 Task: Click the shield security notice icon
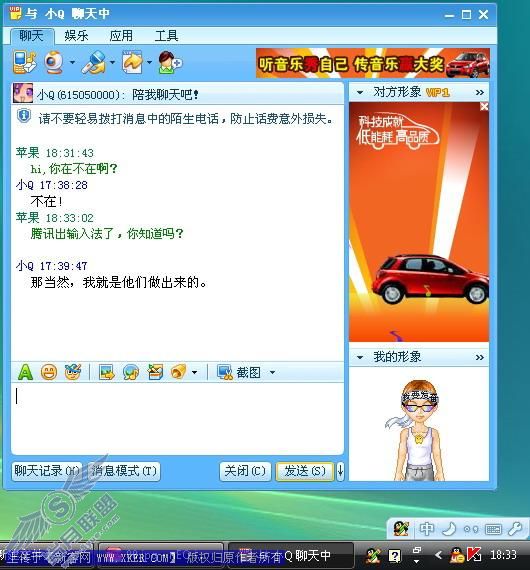coord(24,116)
